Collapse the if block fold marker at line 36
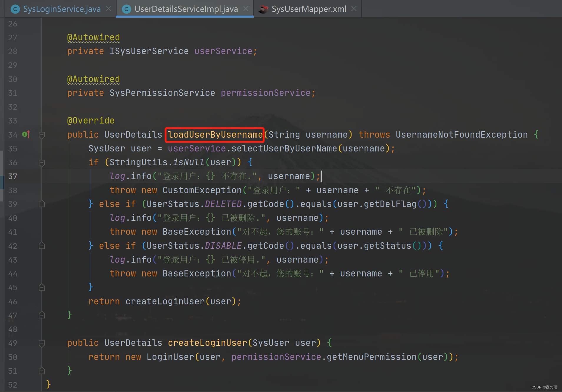The width and height of the screenshot is (562, 392). tap(42, 163)
